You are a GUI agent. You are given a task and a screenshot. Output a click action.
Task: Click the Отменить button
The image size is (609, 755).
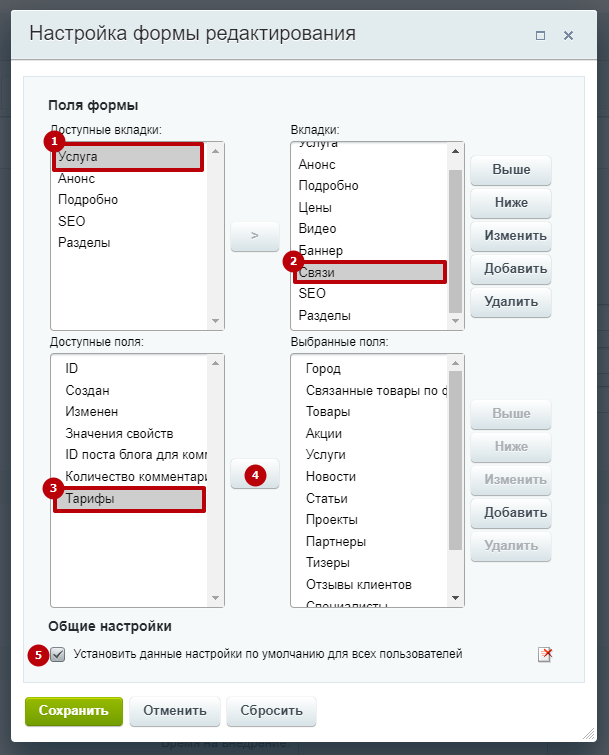click(175, 711)
